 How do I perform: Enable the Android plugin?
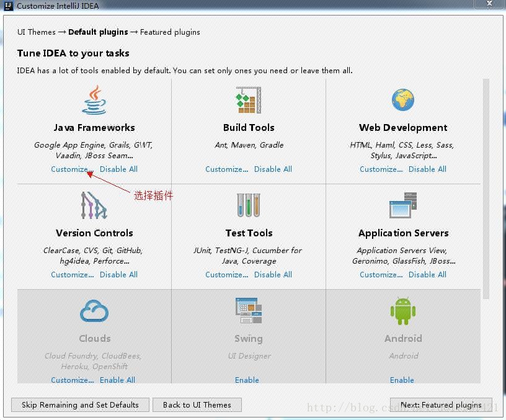point(402,380)
